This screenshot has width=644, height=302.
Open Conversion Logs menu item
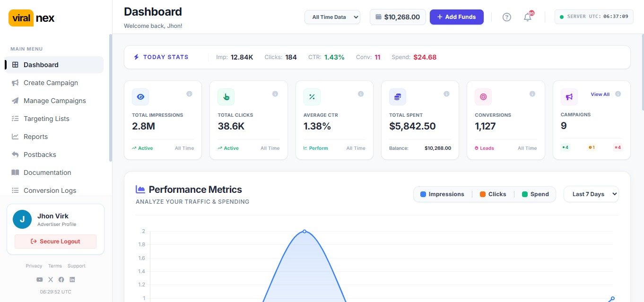pos(54,190)
